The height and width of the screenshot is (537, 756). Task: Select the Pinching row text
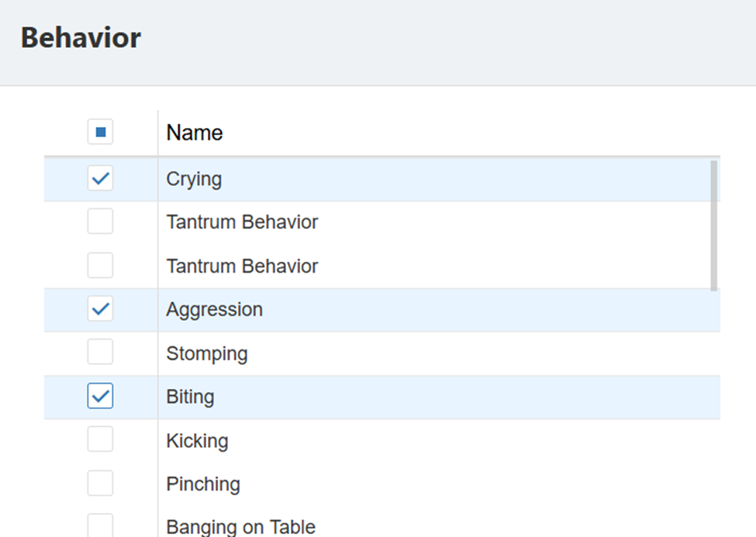[203, 484]
